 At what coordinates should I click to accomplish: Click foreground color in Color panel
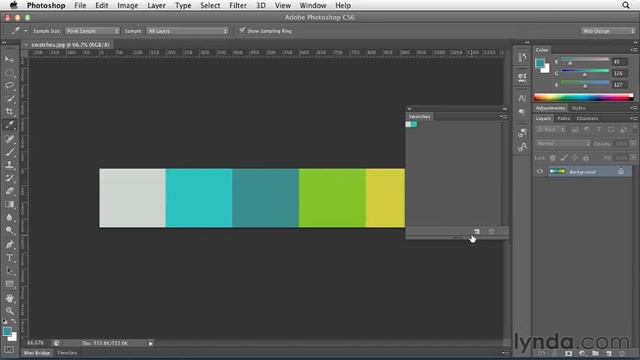pos(540,63)
